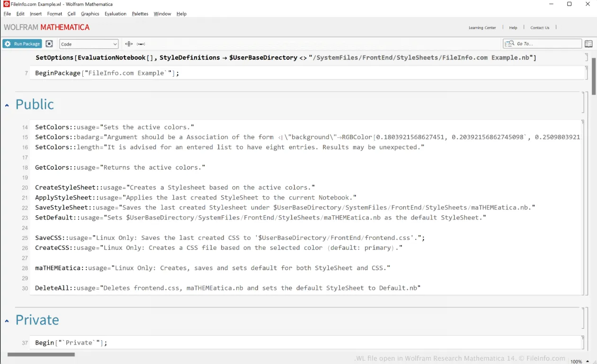Open the Learning Center link

click(482, 27)
